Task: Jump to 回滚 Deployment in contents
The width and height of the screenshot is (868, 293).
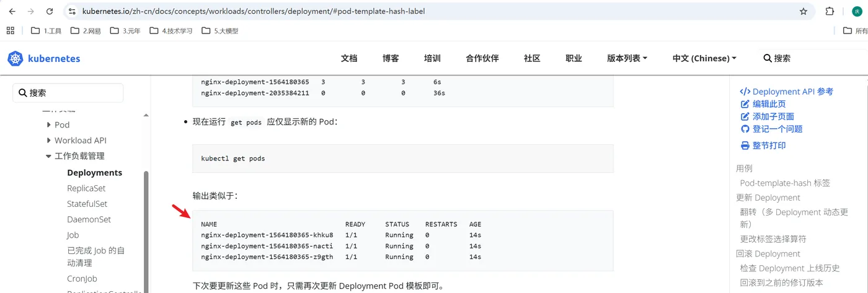Action: click(x=768, y=253)
